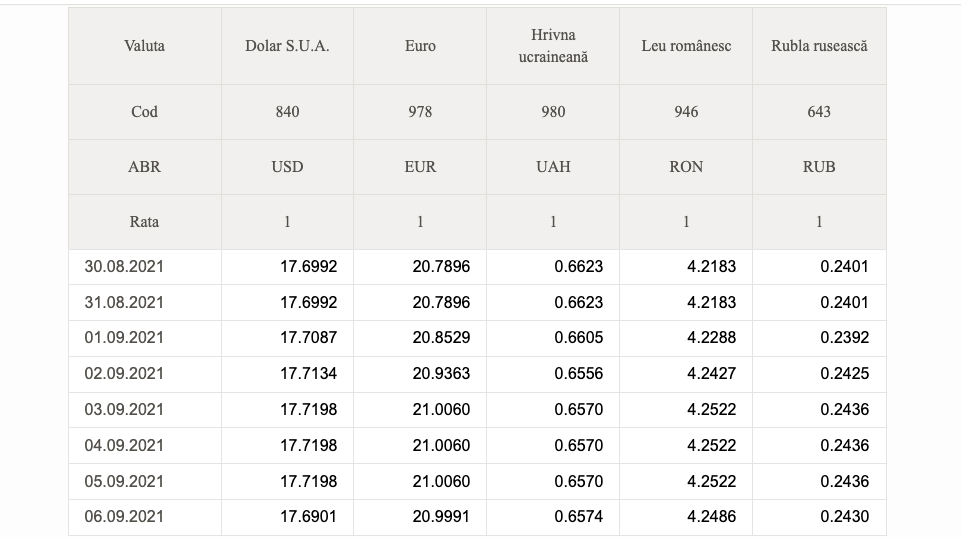Select the 30.08.2021 date row
Image resolution: width=961 pixels, height=537 pixels.
pos(477,267)
